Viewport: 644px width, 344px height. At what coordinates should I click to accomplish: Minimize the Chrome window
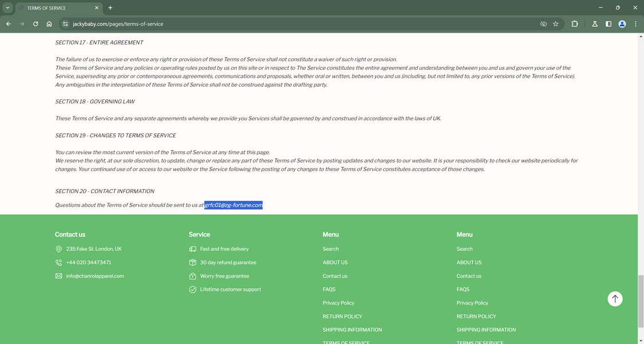601,7
